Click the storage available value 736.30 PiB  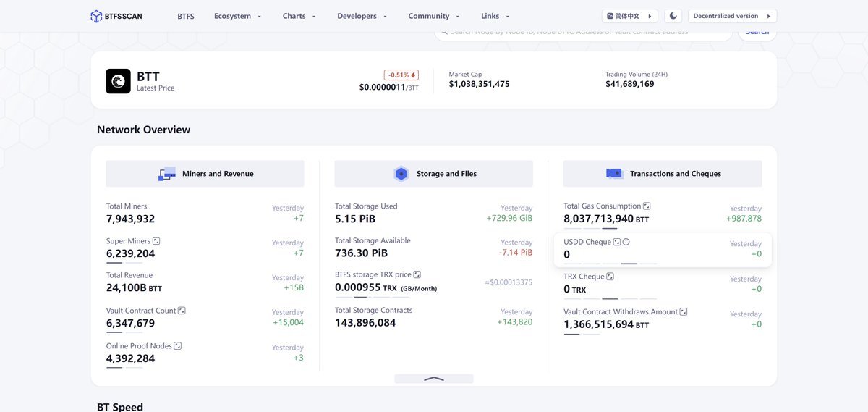361,253
